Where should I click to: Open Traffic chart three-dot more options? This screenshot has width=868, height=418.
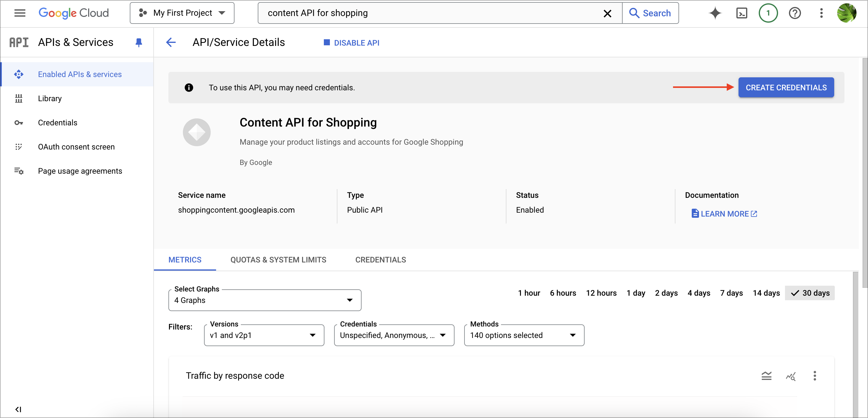point(814,375)
